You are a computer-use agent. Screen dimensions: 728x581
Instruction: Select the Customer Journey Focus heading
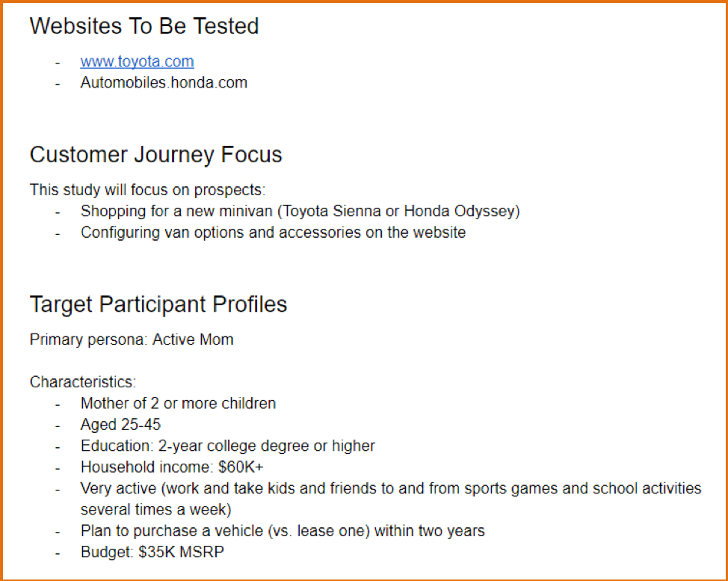pos(155,155)
